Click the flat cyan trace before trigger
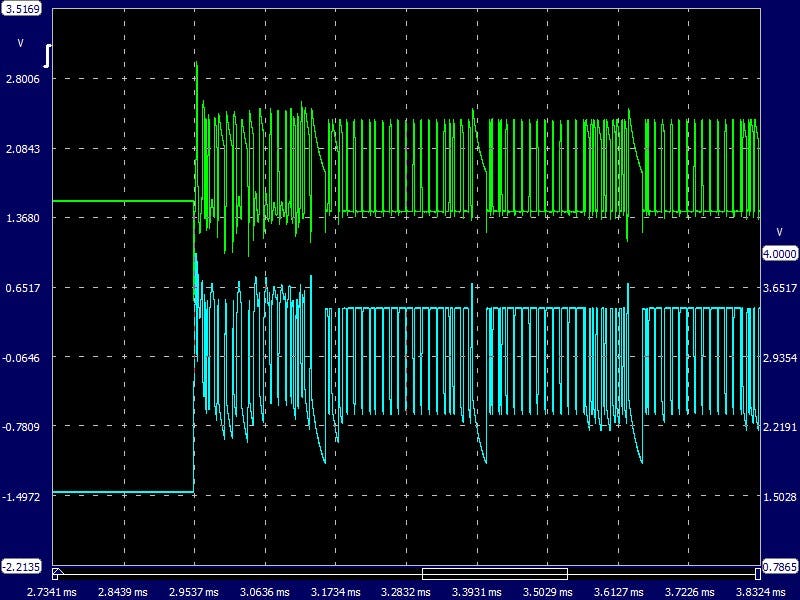This screenshot has width=800, height=600. coord(120,492)
